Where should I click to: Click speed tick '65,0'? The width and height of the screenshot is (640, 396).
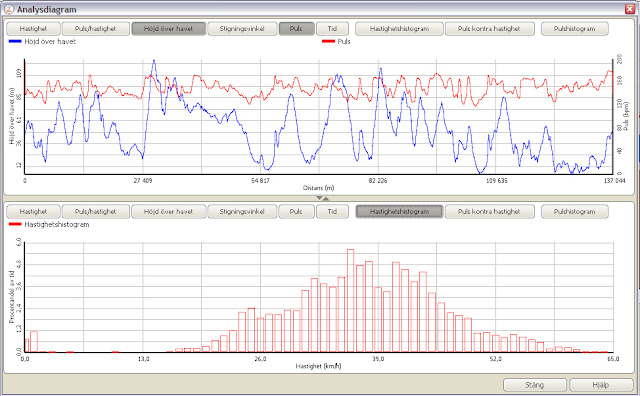613,359
